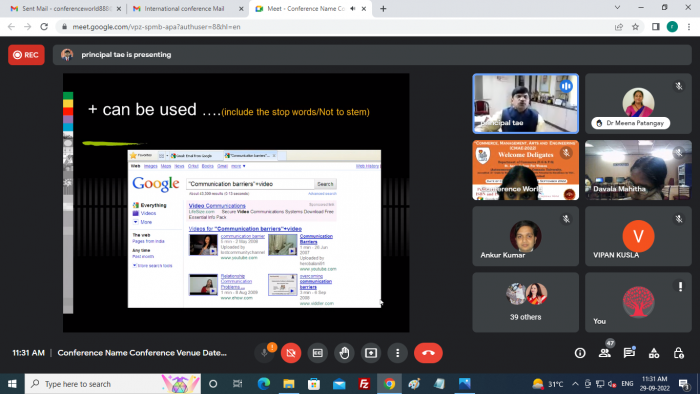
Task: Turn camera on with red camera button
Action: [291, 353]
